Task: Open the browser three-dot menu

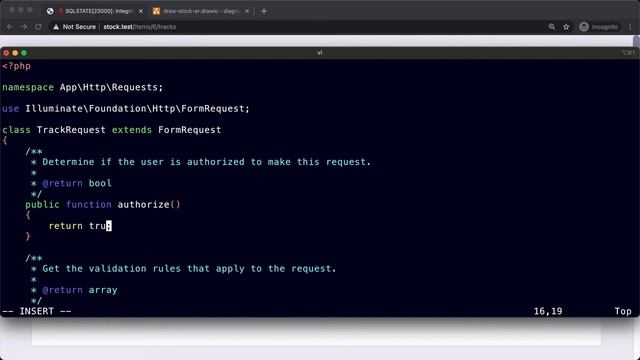Action: point(630,27)
